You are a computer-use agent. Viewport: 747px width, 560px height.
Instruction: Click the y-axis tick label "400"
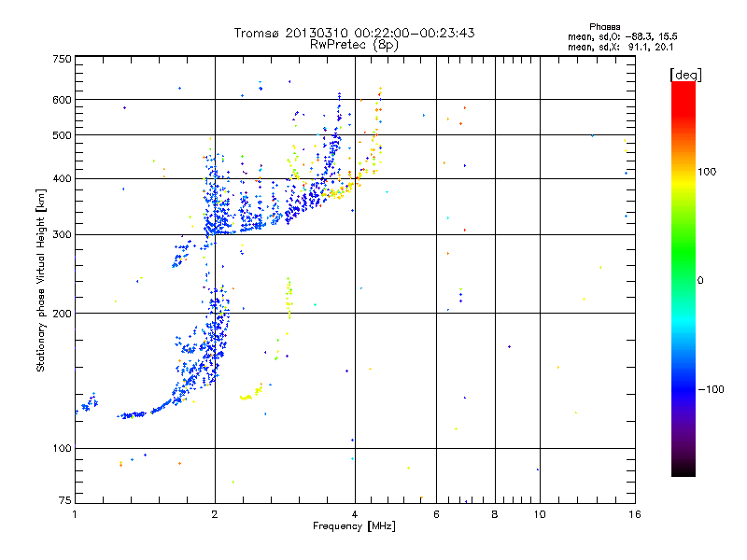(x=62, y=179)
